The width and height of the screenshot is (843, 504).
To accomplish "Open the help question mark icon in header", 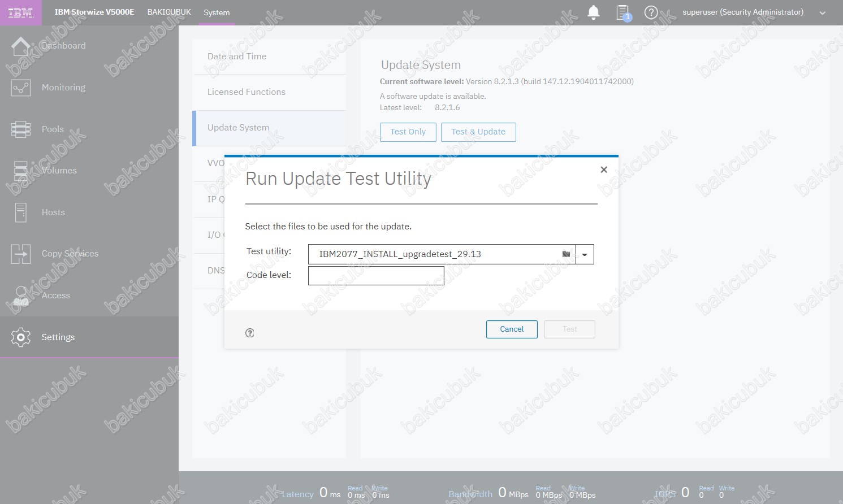I will 651,12.
